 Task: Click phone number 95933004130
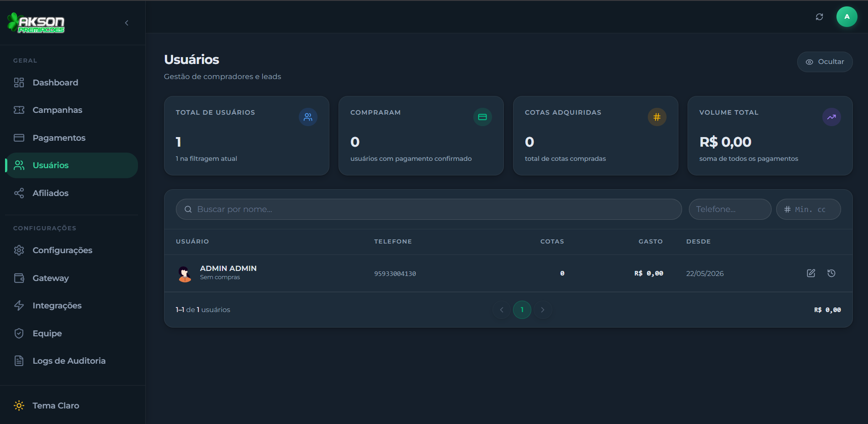tap(395, 274)
